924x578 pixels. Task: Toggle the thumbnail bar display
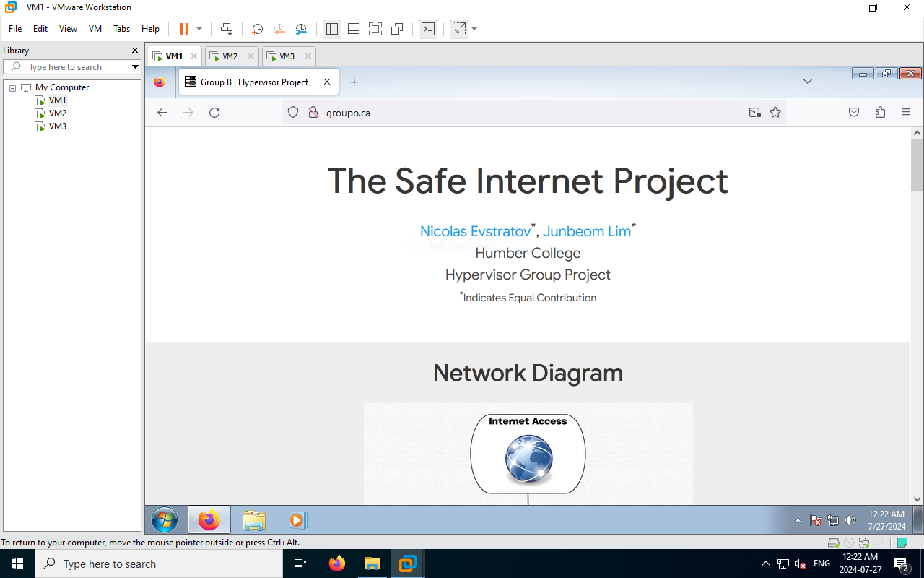click(353, 29)
